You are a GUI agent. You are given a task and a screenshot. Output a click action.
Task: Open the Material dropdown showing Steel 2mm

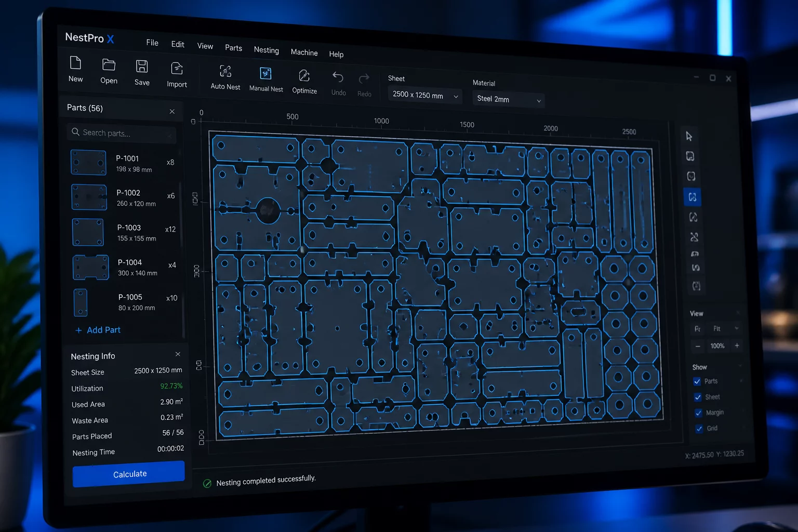pyautogui.click(x=508, y=99)
